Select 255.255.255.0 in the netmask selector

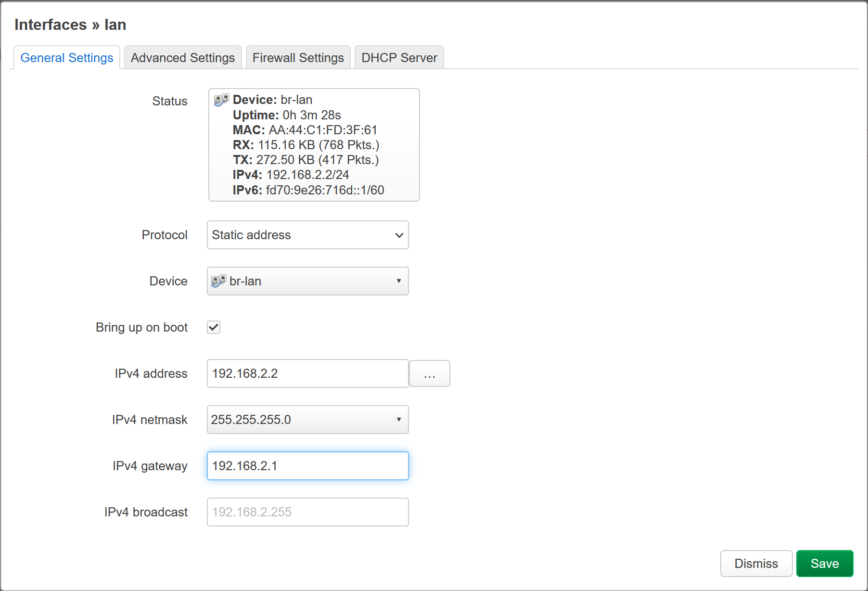click(307, 420)
